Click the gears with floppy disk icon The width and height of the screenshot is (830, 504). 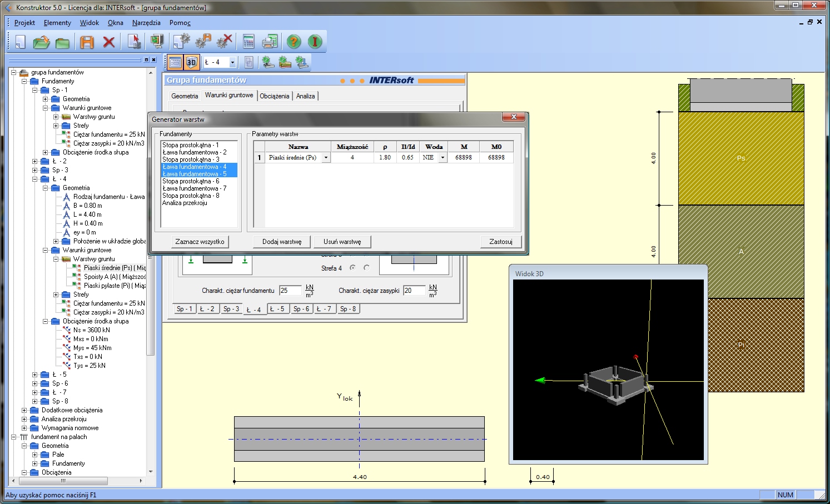tap(203, 42)
